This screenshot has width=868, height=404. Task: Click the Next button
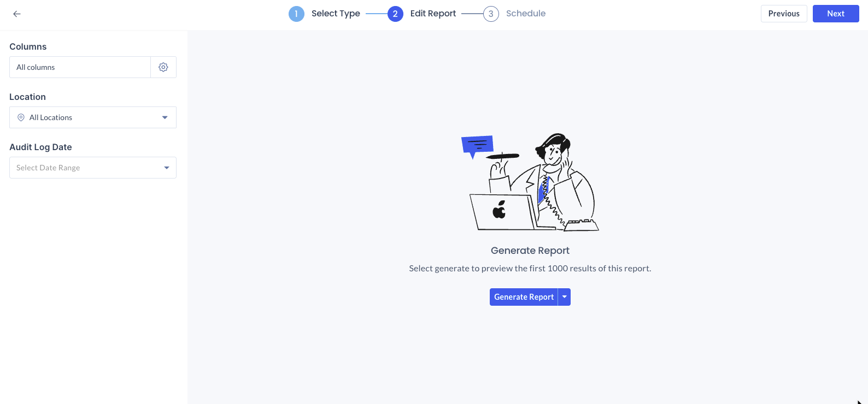click(836, 14)
